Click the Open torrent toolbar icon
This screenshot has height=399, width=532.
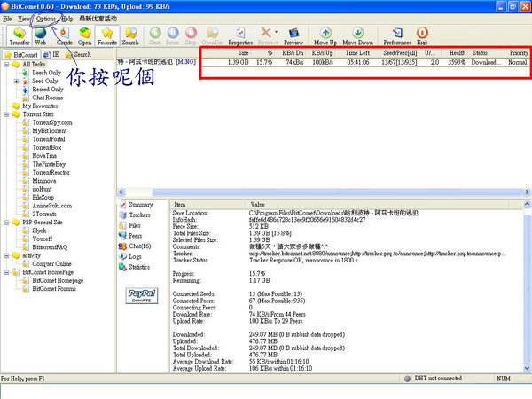pos(84,36)
